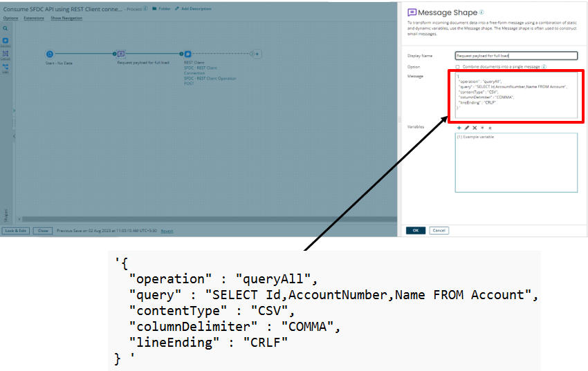Select the Start - No Data shape
The image size is (588, 371).
click(50, 54)
